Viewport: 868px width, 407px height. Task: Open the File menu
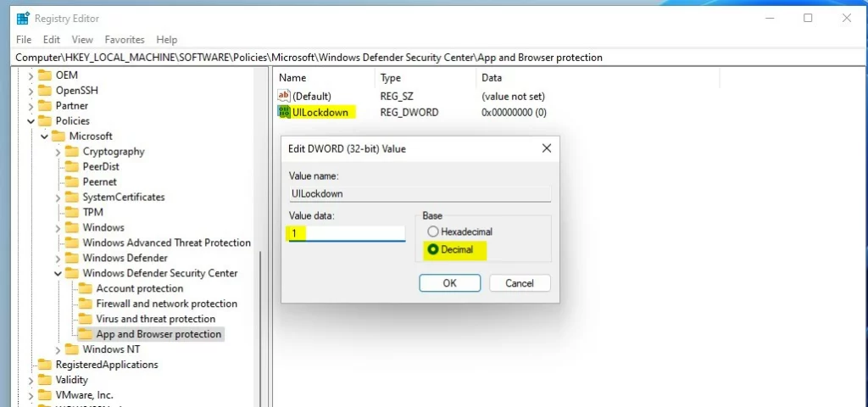coord(24,40)
